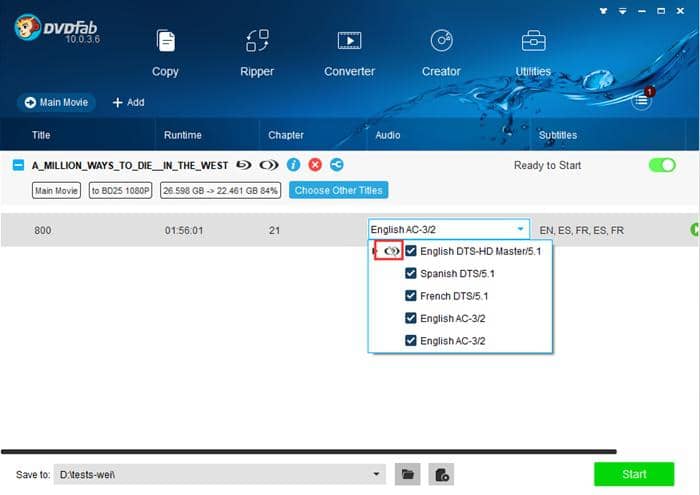Uncheck the first English AC-3/2 checkbox
Viewport: 700px width, 495px height.
click(411, 318)
